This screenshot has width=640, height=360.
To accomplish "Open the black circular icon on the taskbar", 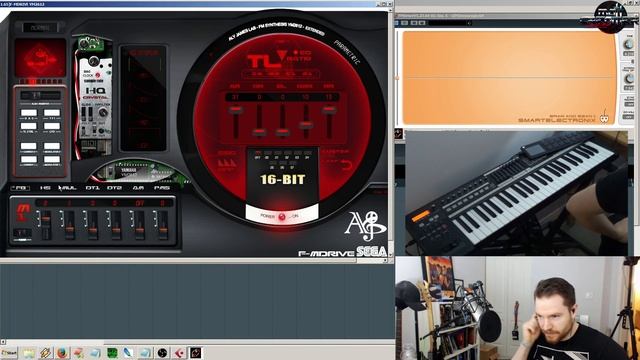I will tap(162, 353).
